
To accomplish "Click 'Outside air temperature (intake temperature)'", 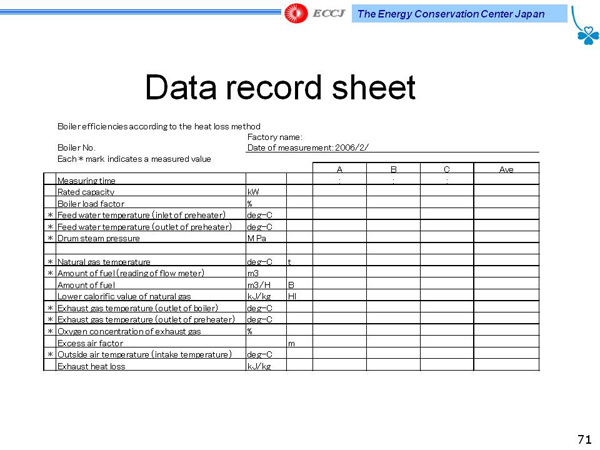I will [x=144, y=354].
